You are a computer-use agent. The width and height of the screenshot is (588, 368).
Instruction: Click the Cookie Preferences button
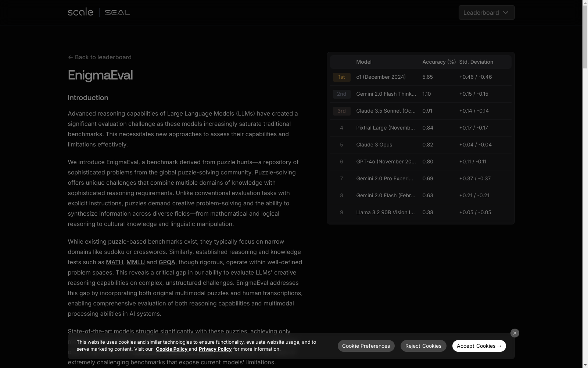pyautogui.click(x=366, y=346)
